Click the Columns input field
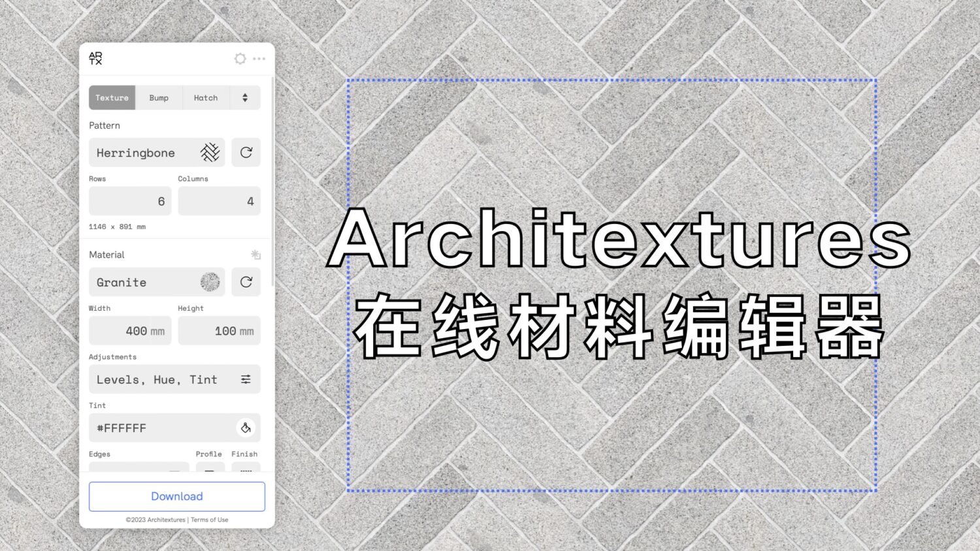 [x=219, y=202]
